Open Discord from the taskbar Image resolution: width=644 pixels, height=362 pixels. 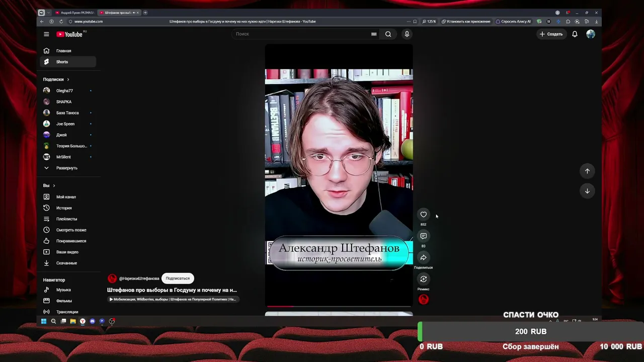pos(93,321)
